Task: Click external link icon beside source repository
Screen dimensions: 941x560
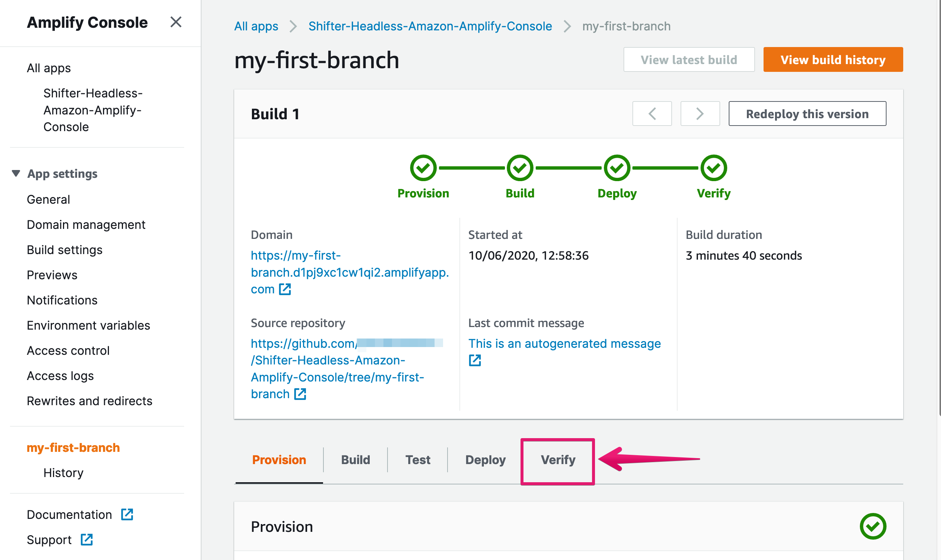Action: tap(300, 394)
